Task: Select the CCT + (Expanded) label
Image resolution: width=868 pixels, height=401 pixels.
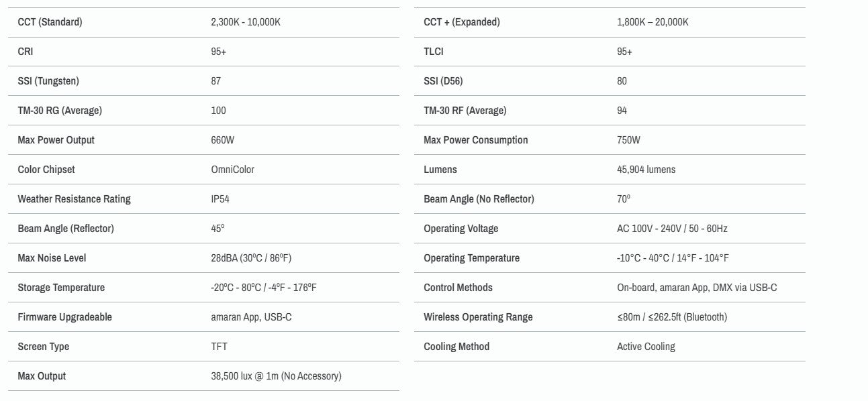Action: pos(462,22)
